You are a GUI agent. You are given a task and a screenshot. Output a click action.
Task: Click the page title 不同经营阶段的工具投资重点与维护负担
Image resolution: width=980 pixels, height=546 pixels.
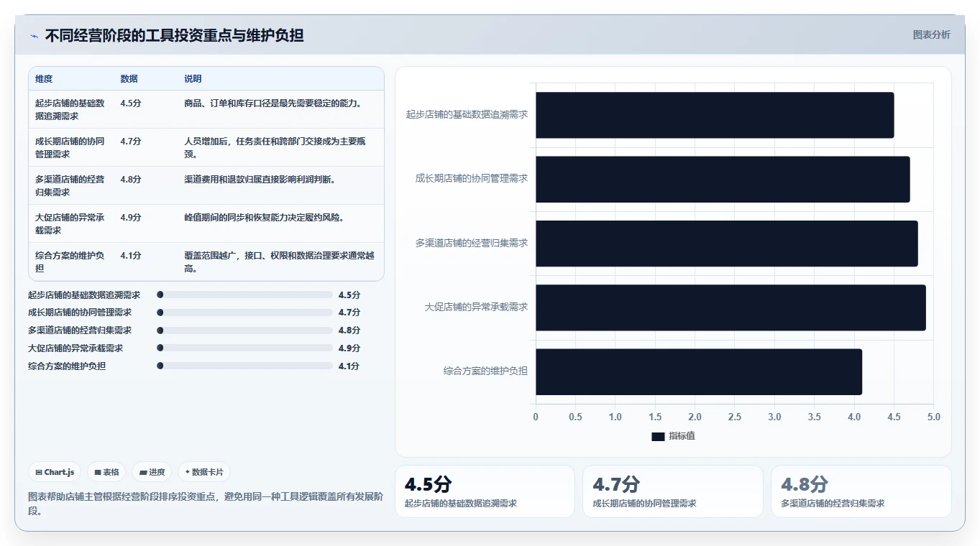pyautogui.click(x=174, y=35)
